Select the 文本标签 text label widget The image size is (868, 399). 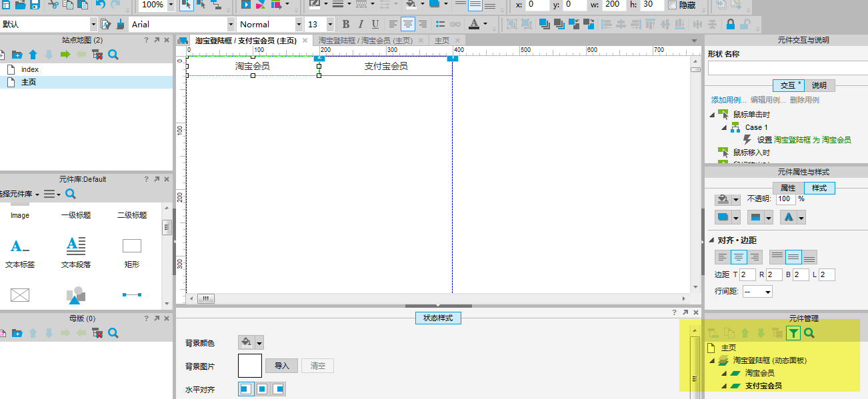[x=20, y=251]
